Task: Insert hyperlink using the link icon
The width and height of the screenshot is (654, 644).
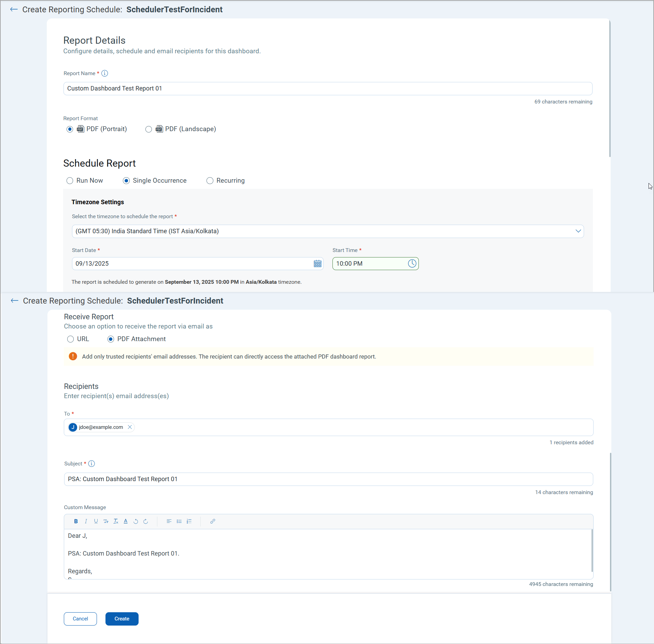Action: (x=212, y=521)
